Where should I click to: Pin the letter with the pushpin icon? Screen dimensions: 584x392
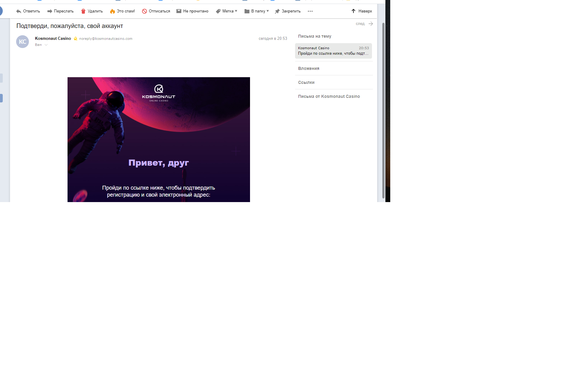tap(277, 11)
